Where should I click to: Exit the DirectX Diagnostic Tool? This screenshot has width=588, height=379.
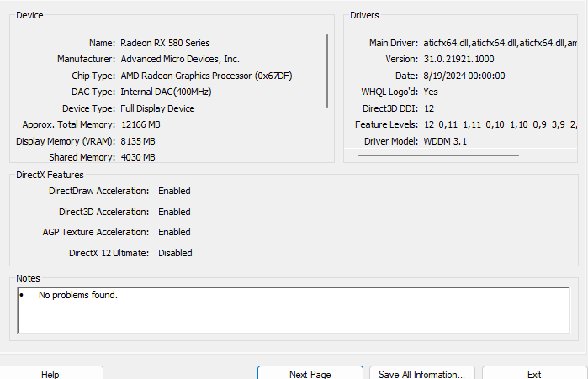point(534,373)
